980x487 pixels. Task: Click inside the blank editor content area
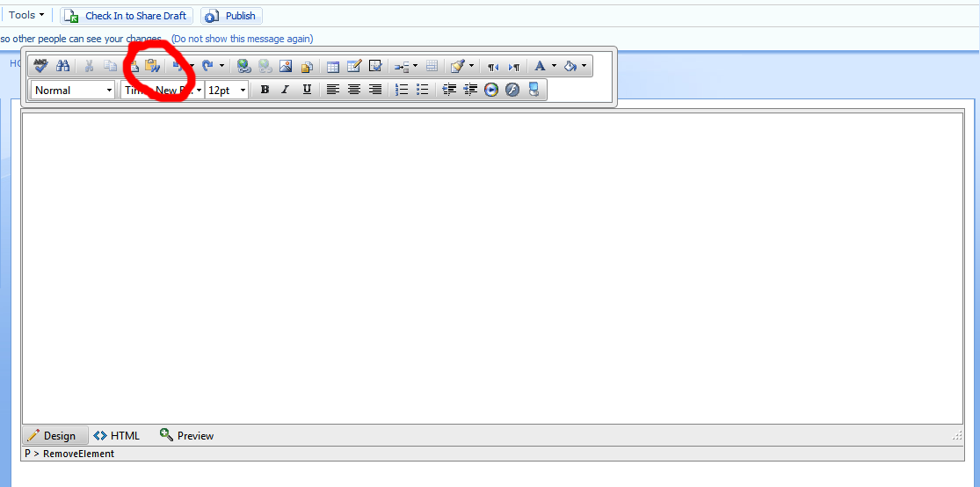coord(492,268)
